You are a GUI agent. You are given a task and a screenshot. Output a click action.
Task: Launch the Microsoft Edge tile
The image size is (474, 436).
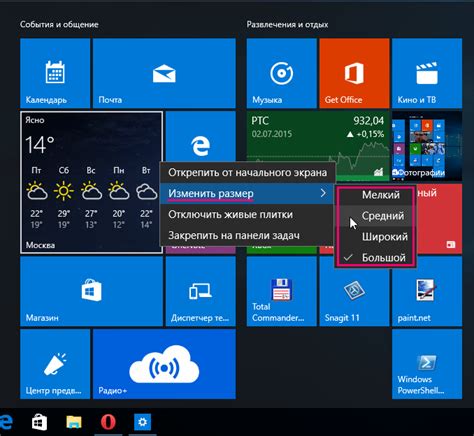201,137
